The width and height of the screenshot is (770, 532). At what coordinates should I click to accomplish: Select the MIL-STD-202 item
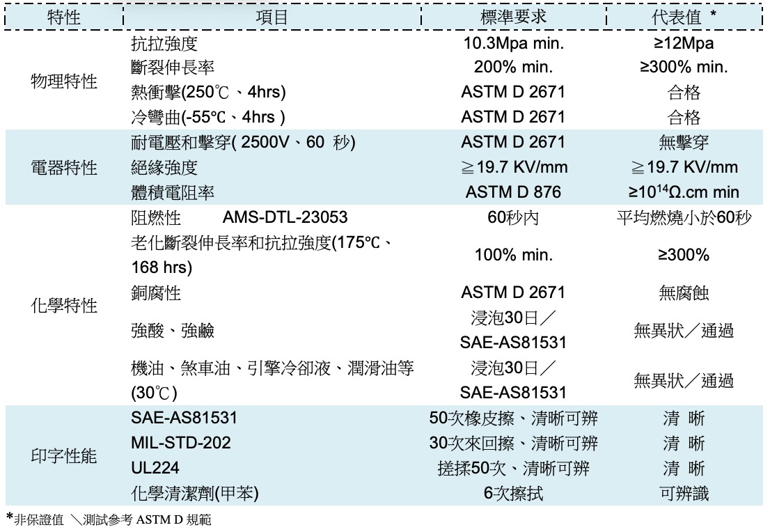(180, 443)
